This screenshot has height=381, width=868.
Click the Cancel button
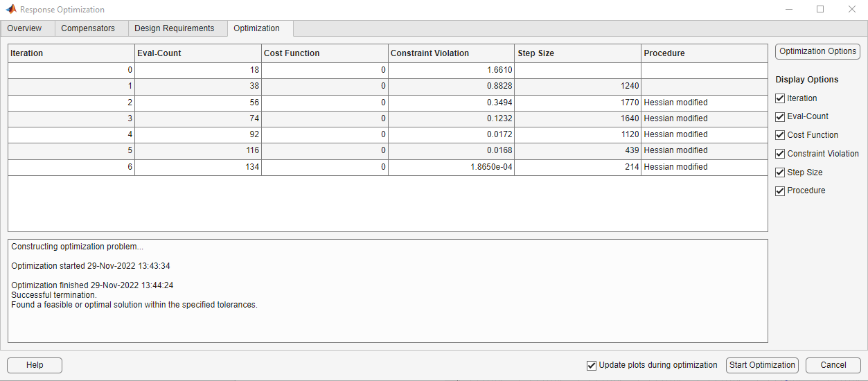tap(833, 365)
